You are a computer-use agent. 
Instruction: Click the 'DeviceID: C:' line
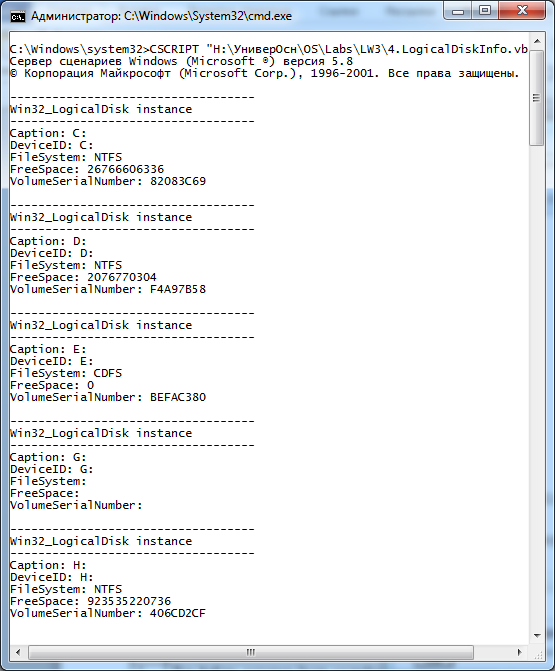tap(51, 145)
